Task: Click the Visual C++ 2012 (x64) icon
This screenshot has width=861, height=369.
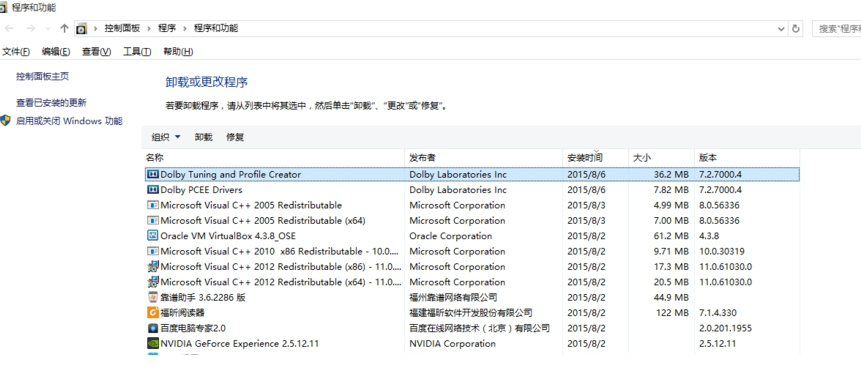Action: 153,282
